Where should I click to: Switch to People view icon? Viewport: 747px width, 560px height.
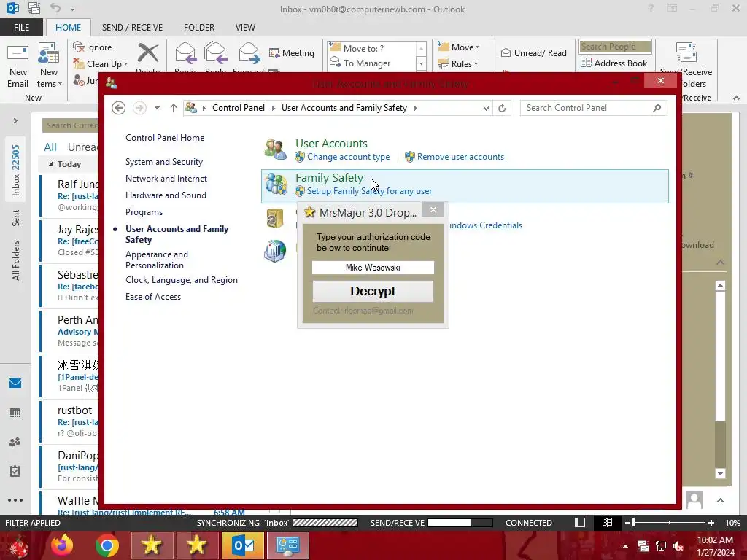click(15, 442)
